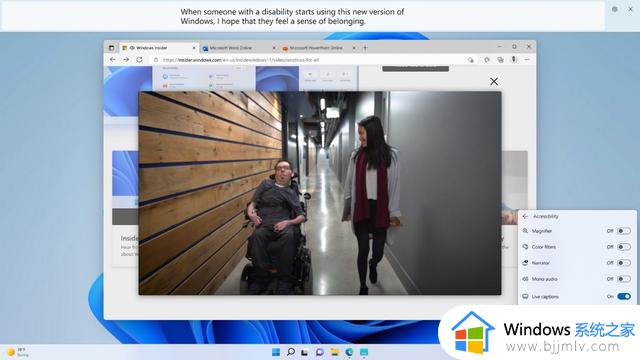Viewport: 640px width, 360px height.
Task: Select the 'Magnifier' label in Accessibility panel
Action: 542,231
